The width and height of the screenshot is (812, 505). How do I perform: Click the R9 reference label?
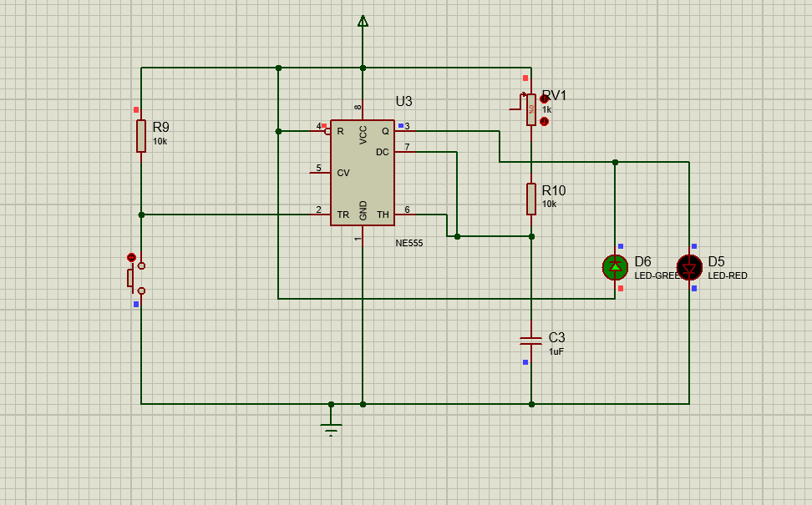tap(161, 127)
